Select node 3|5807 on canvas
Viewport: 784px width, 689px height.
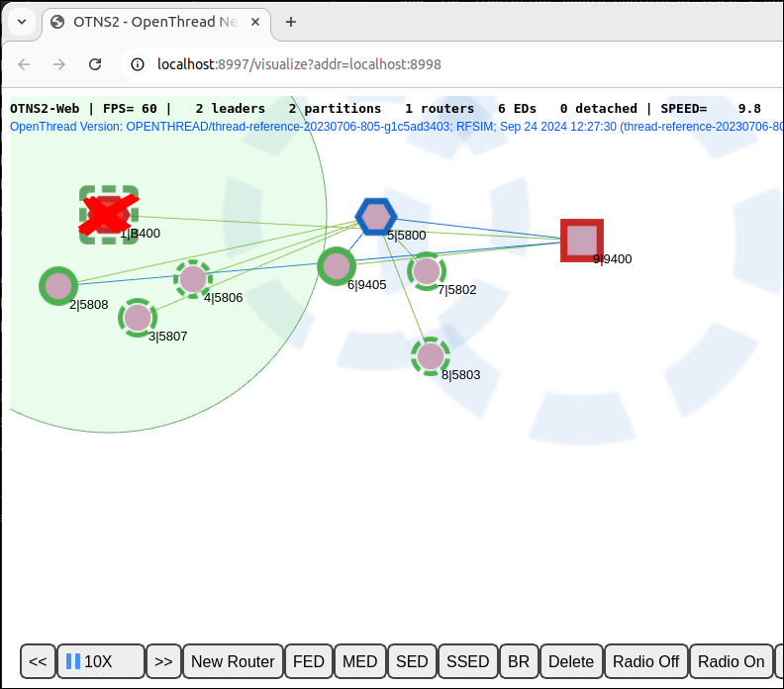coord(138,318)
